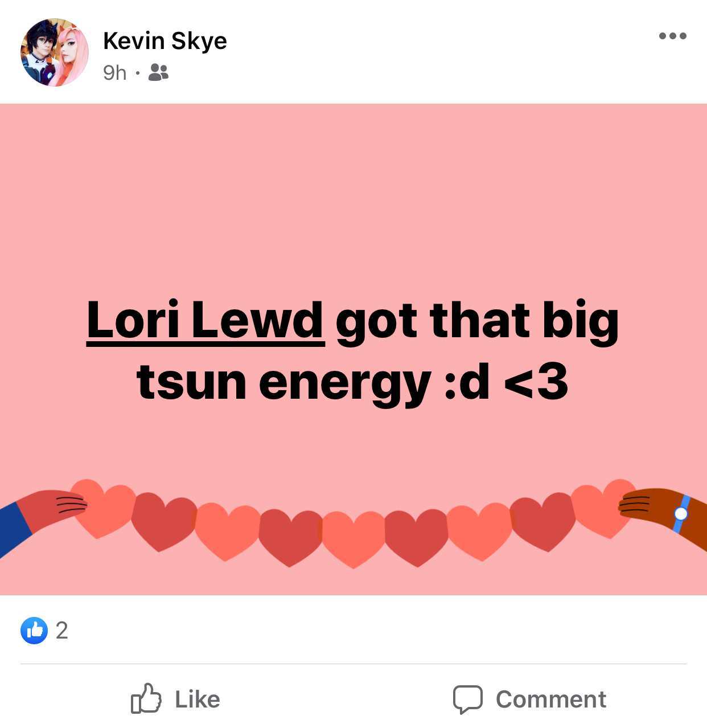Viewport: 707px width, 728px height.
Task: Click the Like thumb outline icon
Action: 146,698
